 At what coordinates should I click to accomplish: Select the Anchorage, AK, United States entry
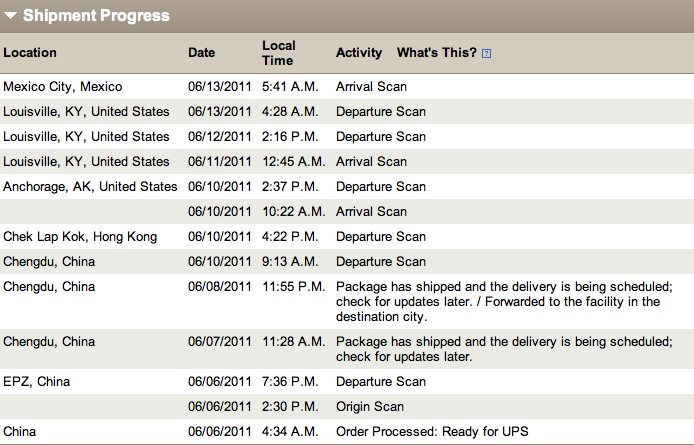[x=90, y=186]
